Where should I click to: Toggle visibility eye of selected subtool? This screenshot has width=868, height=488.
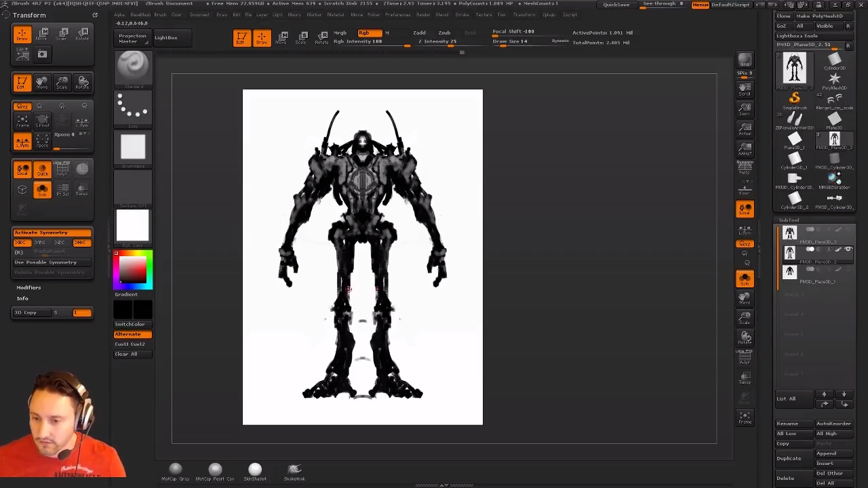tap(848, 249)
